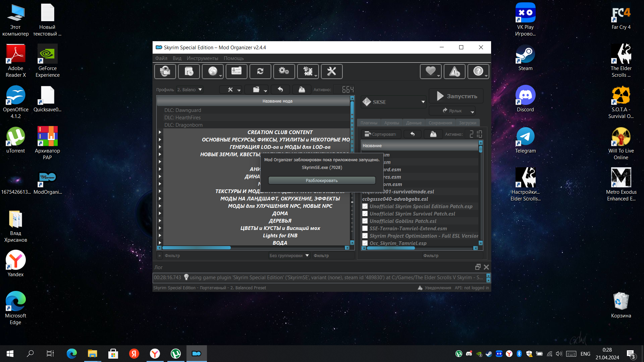This screenshot has width=644, height=362.
Task: Open the Без группировки dropdown
Action: [289, 255]
